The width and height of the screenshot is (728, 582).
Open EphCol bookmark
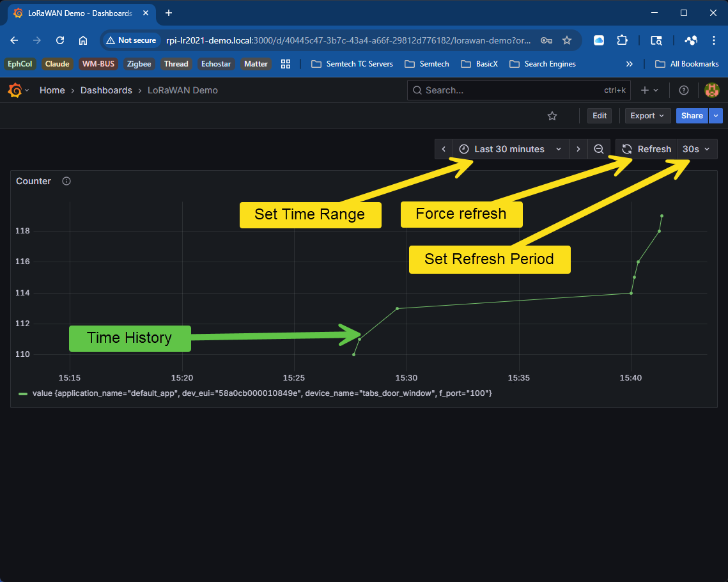pos(20,64)
